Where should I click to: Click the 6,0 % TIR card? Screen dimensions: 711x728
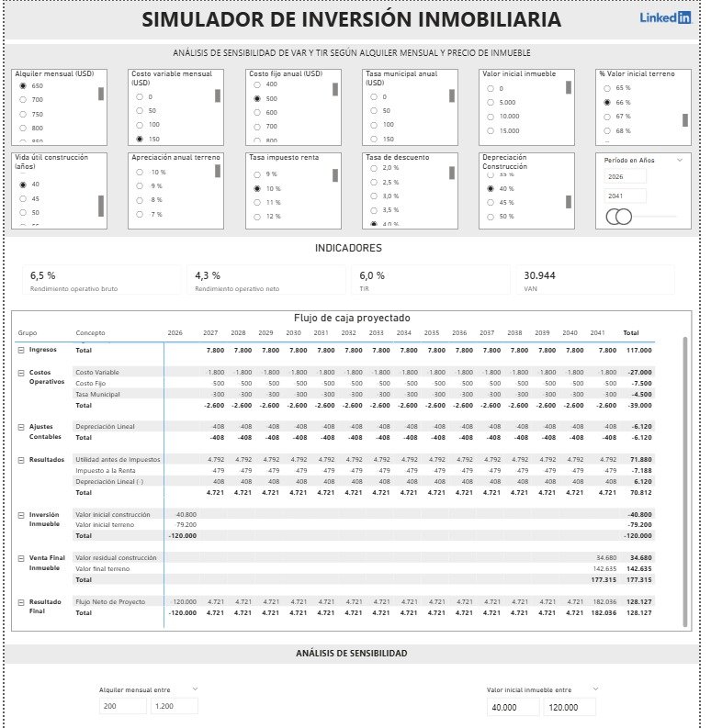(431, 280)
